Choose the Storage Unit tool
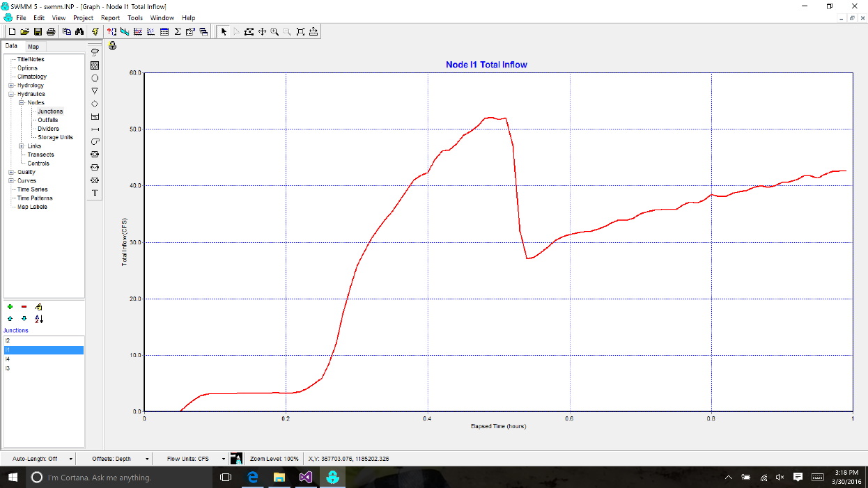The height and width of the screenshot is (488, 868). [95, 116]
